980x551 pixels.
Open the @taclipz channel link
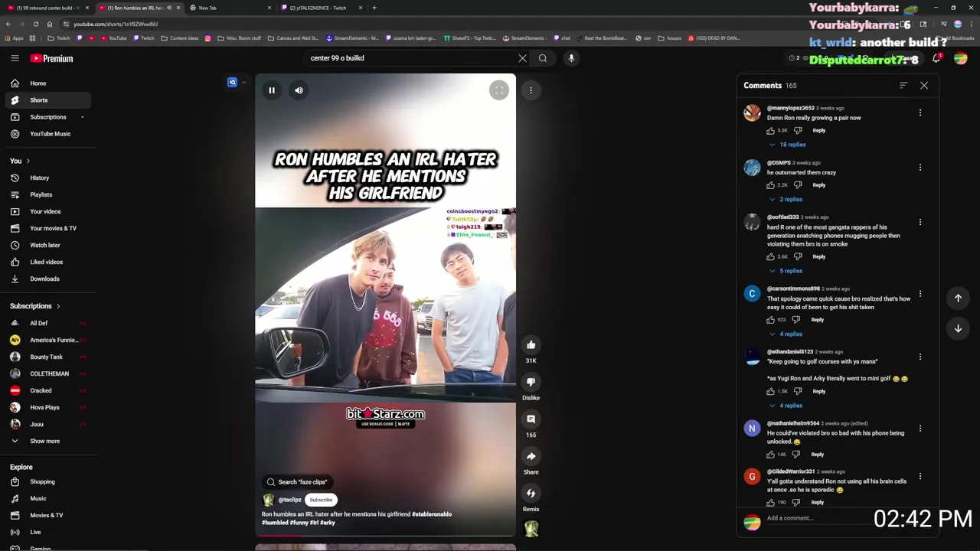pyautogui.click(x=289, y=500)
